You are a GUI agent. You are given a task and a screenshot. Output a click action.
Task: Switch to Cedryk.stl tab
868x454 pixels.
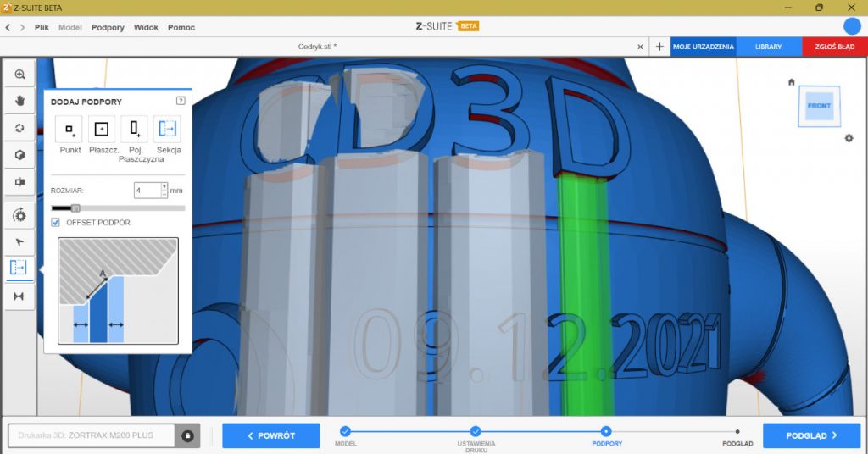(317, 47)
